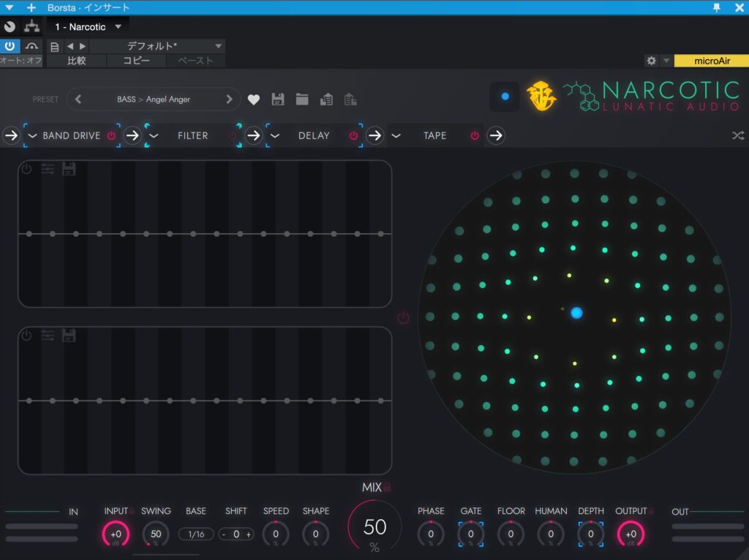This screenshot has height=560, width=749.
Task: Disable the DELAY effect power button
Action: tap(353, 135)
